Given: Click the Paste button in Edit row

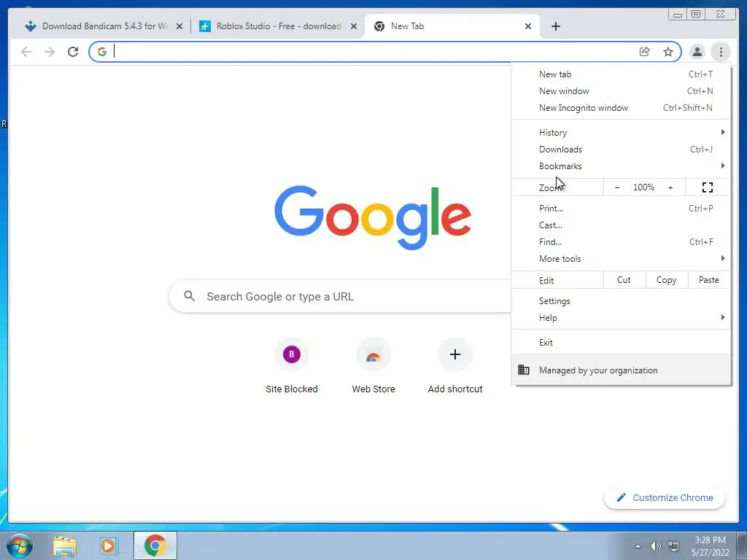Looking at the screenshot, I should [709, 280].
